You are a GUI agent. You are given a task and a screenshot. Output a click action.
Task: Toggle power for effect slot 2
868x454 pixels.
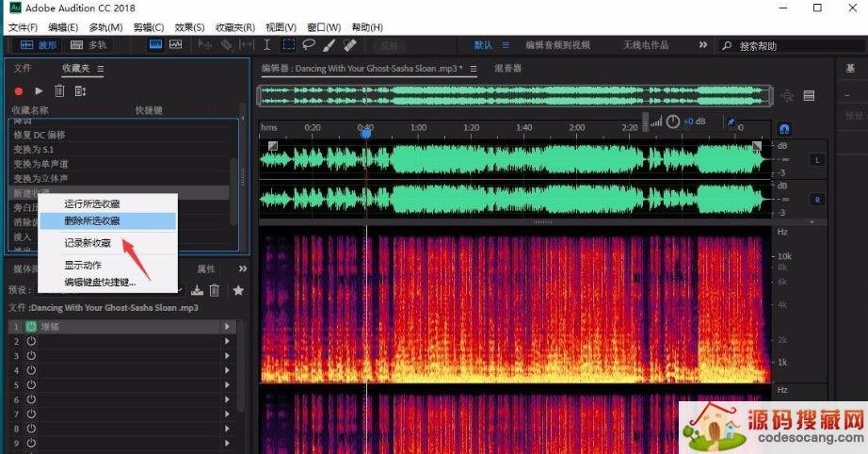pyautogui.click(x=30, y=342)
